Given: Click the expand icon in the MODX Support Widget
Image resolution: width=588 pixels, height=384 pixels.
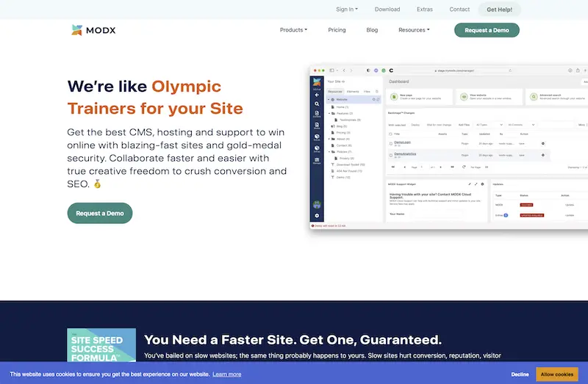Looking at the screenshot, I should click(x=476, y=184).
